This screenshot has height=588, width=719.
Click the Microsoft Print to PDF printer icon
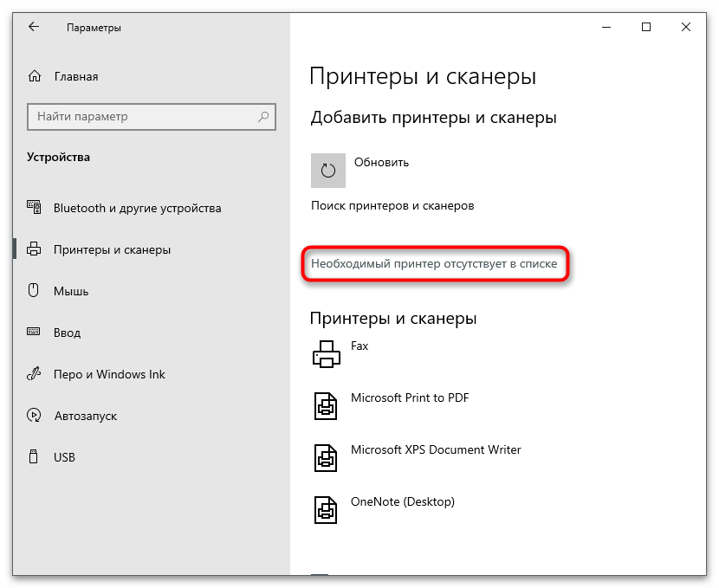pos(326,406)
